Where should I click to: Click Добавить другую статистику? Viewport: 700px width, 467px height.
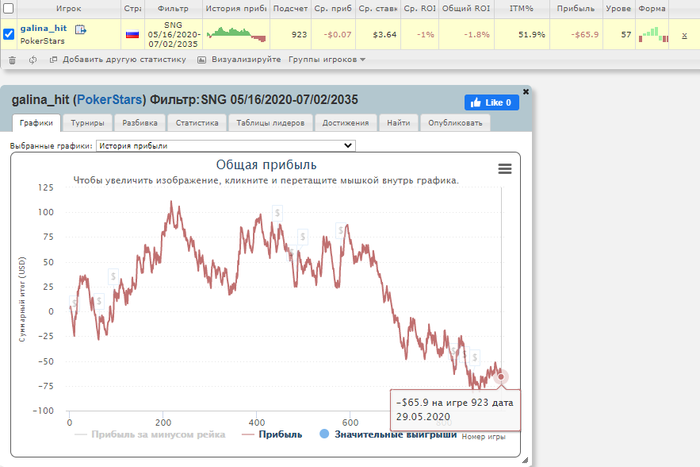[x=118, y=59]
